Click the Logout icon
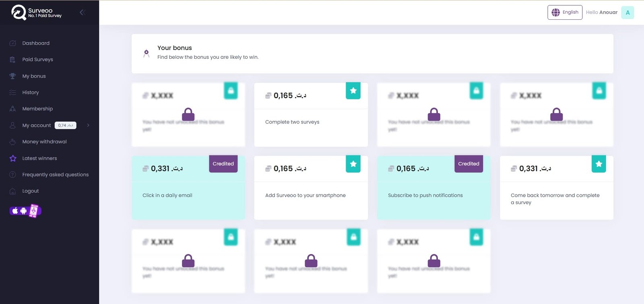644x304 pixels. click(x=13, y=191)
